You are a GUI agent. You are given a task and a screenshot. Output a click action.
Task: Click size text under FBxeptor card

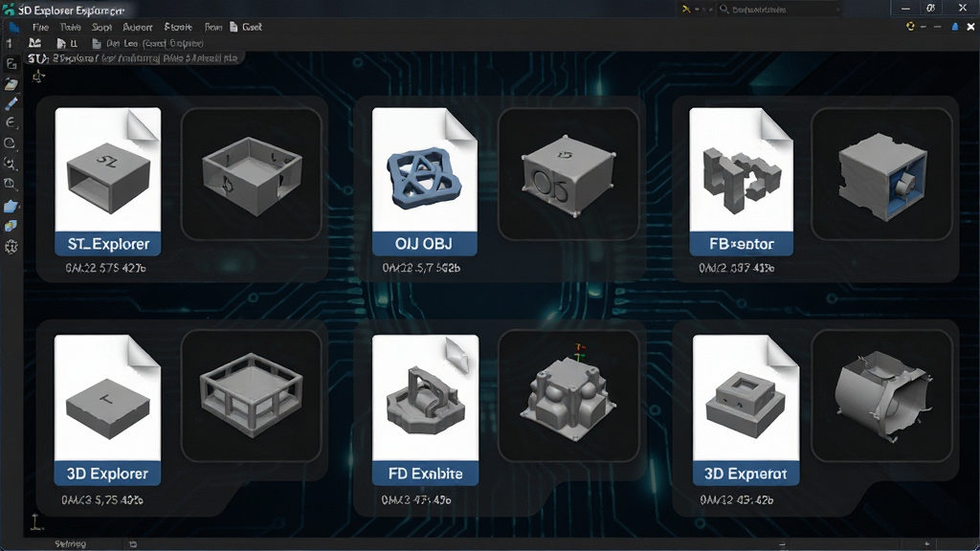click(736, 268)
